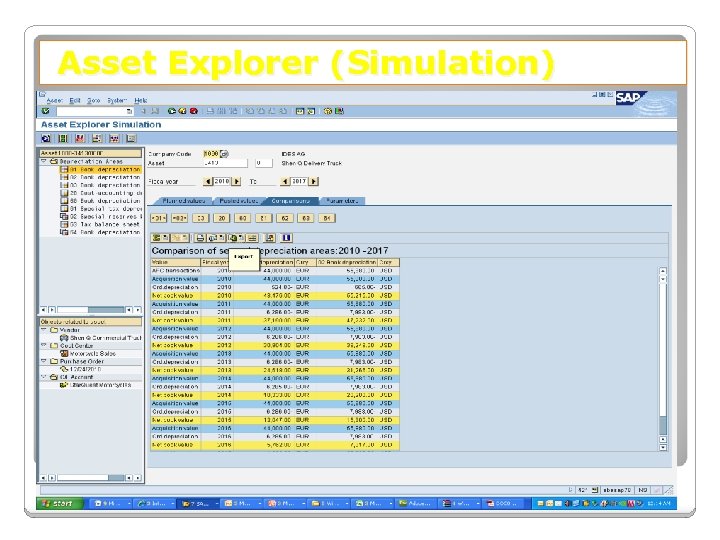The image size is (720, 540).
Task: Switch to the Planned values tab
Action: coord(183,201)
